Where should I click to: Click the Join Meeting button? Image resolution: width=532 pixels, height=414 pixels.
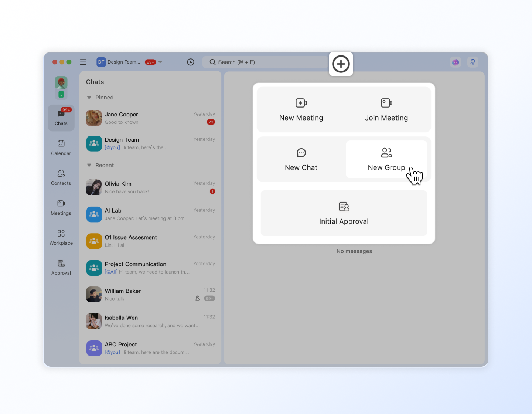tap(386, 110)
